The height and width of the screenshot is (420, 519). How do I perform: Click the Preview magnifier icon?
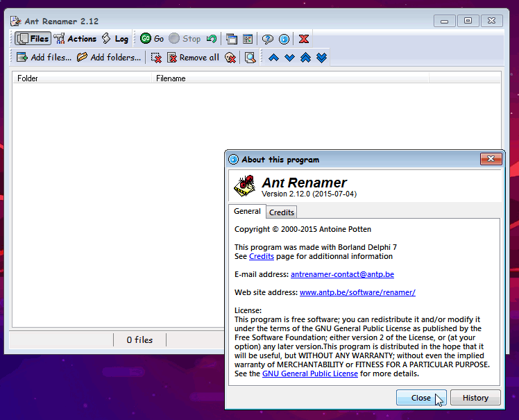click(x=250, y=58)
